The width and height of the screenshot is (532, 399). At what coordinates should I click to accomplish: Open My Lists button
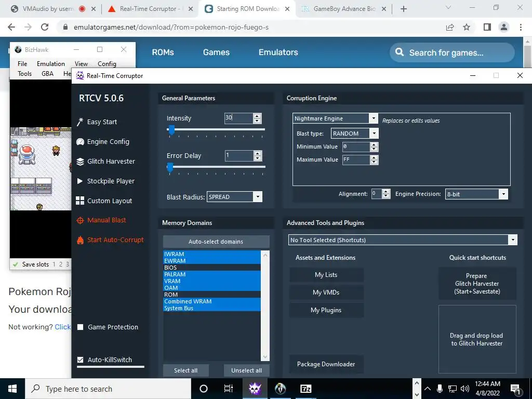pos(326,275)
